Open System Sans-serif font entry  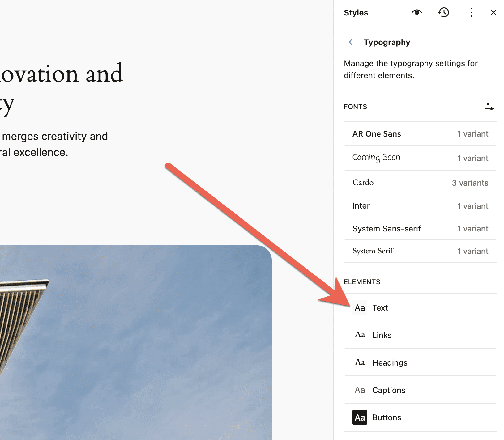click(420, 229)
